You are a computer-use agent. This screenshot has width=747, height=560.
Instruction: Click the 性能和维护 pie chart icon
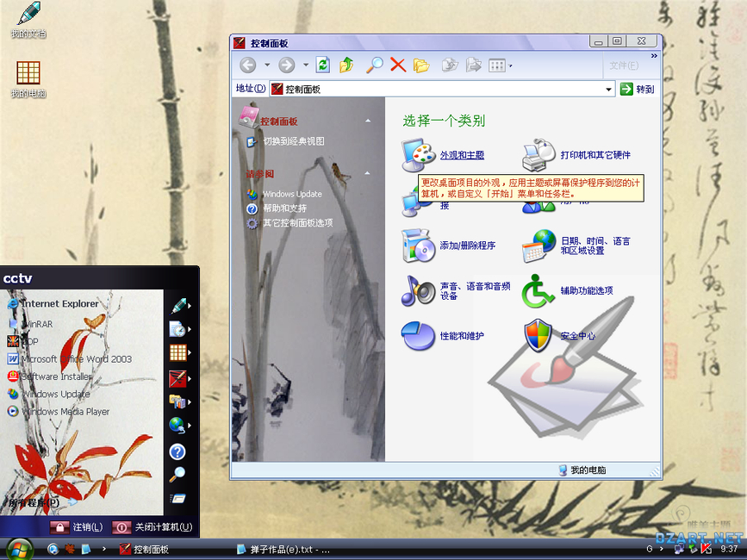(x=418, y=336)
